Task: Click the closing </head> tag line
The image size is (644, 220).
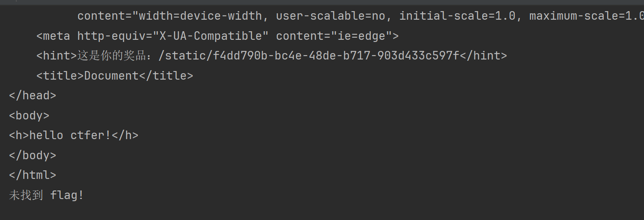Action: point(33,95)
